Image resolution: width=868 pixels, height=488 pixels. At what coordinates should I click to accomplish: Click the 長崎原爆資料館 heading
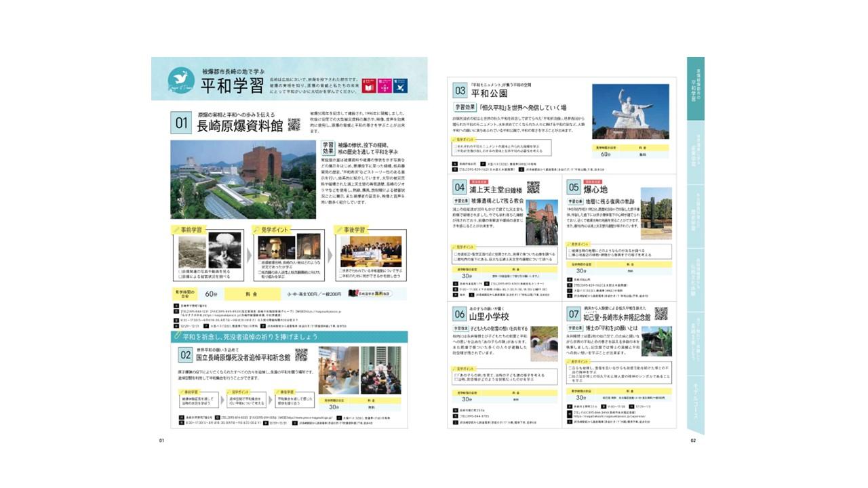pyautogui.click(x=240, y=125)
